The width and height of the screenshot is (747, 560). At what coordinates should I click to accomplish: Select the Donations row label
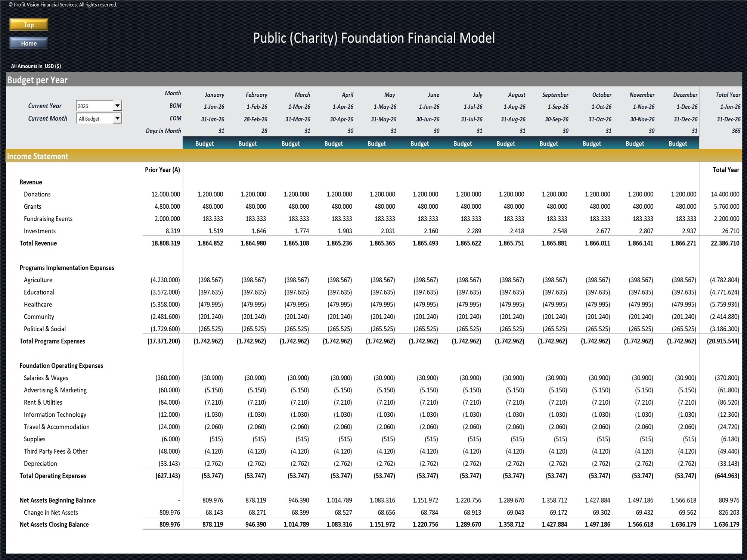point(37,194)
